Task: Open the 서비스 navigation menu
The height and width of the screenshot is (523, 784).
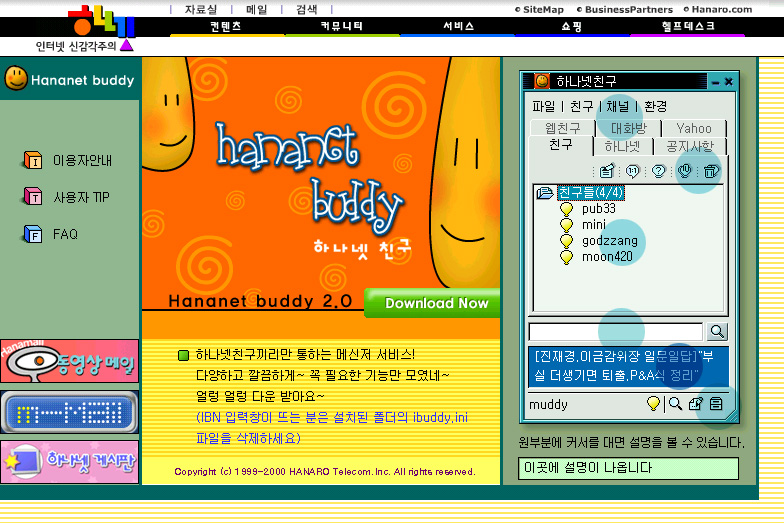Action: pyautogui.click(x=458, y=26)
